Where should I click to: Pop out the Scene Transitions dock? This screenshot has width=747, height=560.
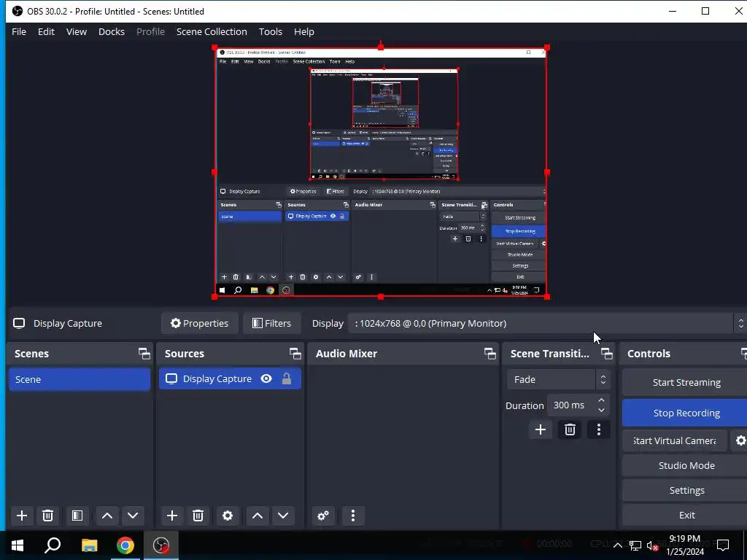click(607, 354)
